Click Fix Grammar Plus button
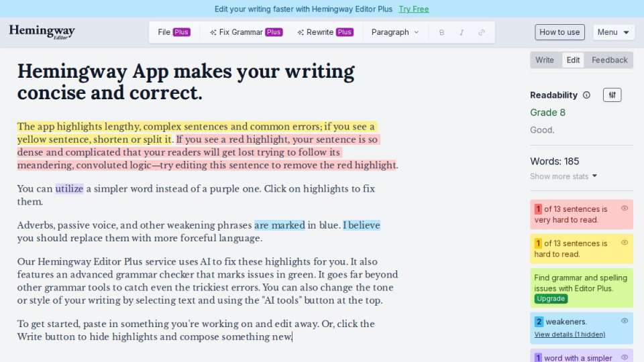 (246, 32)
